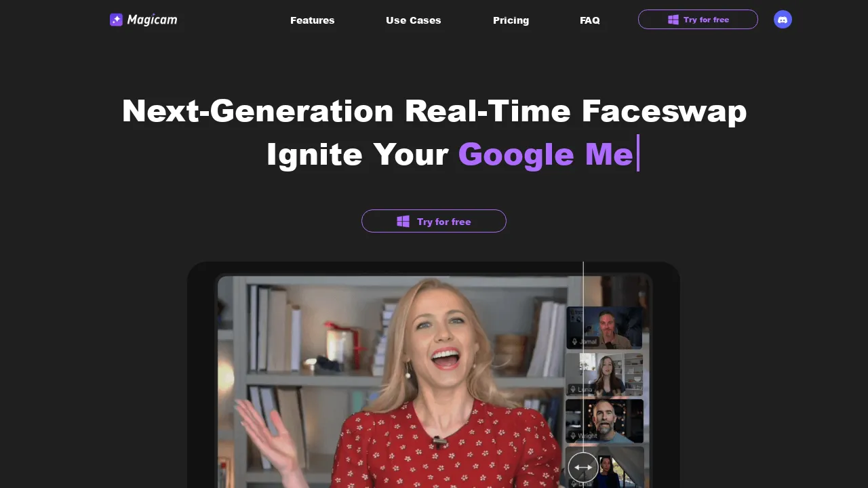Open the FAQ nav link

pos(590,20)
